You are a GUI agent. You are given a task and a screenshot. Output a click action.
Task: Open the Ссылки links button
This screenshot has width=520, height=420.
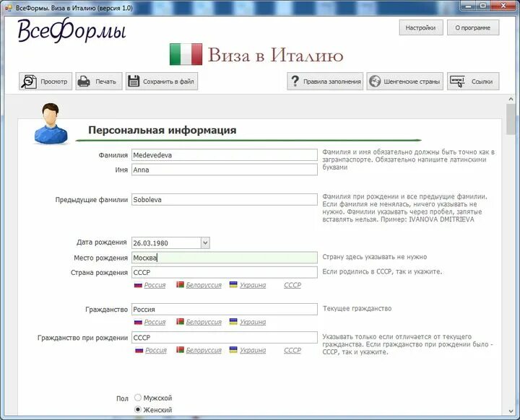(473, 82)
